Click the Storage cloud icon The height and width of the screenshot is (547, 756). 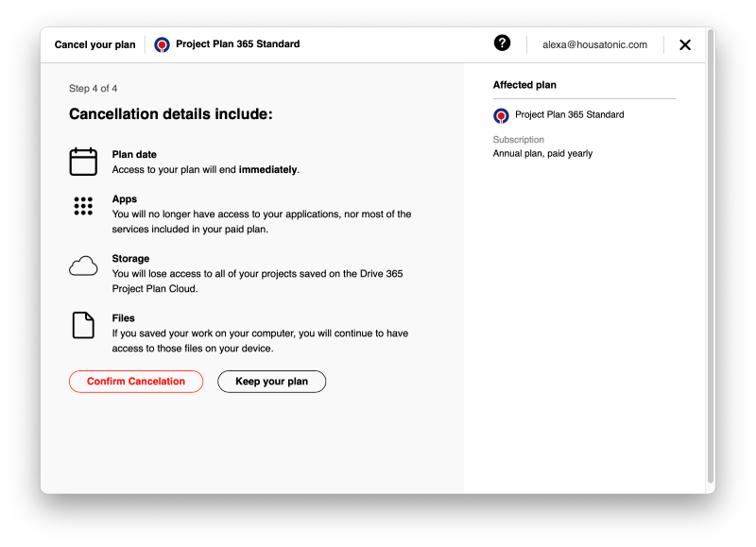tap(83, 266)
